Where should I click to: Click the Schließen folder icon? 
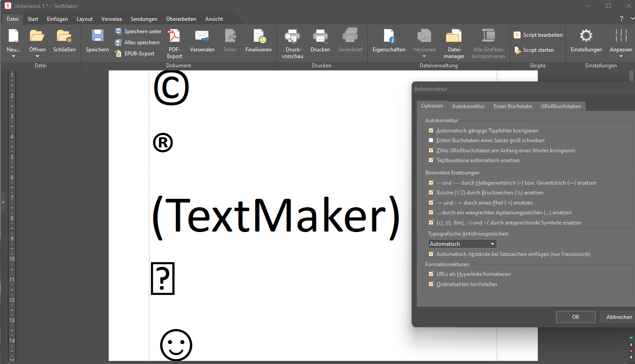64,36
